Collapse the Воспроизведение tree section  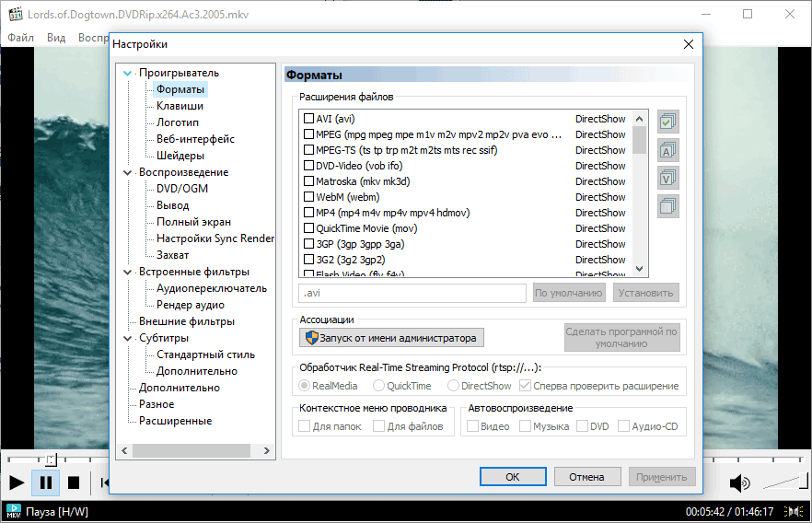(127, 172)
